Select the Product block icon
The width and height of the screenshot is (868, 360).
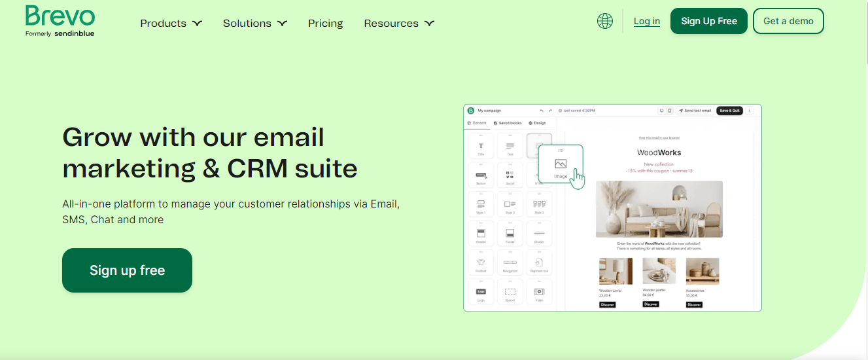481,263
